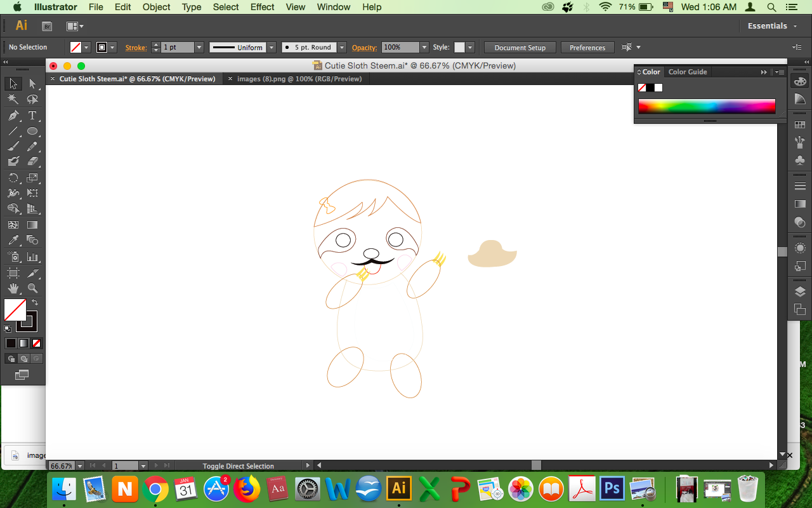Open the Opacity percentage dropdown arrow

click(x=424, y=48)
